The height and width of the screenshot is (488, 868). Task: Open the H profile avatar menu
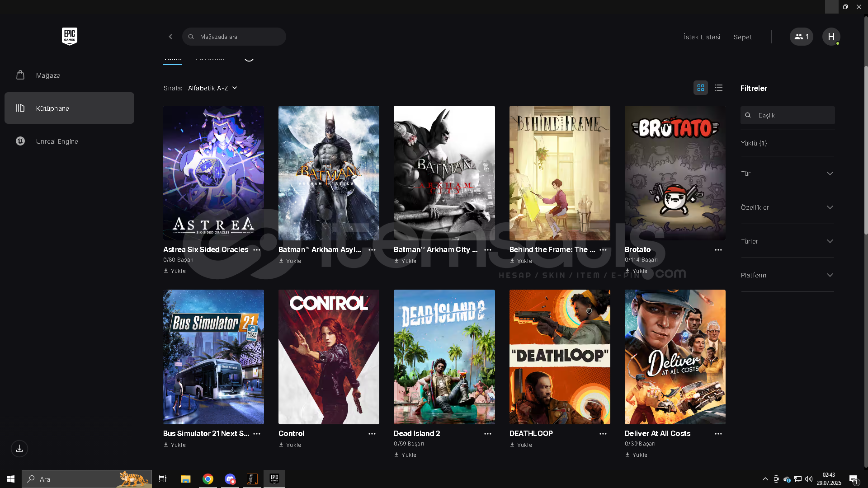[x=831, y=37]
